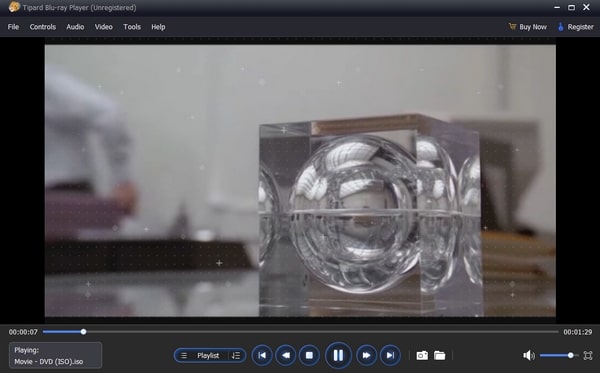Click the total duration 00:01:29

pyautogui.click(x=577, y=332)
